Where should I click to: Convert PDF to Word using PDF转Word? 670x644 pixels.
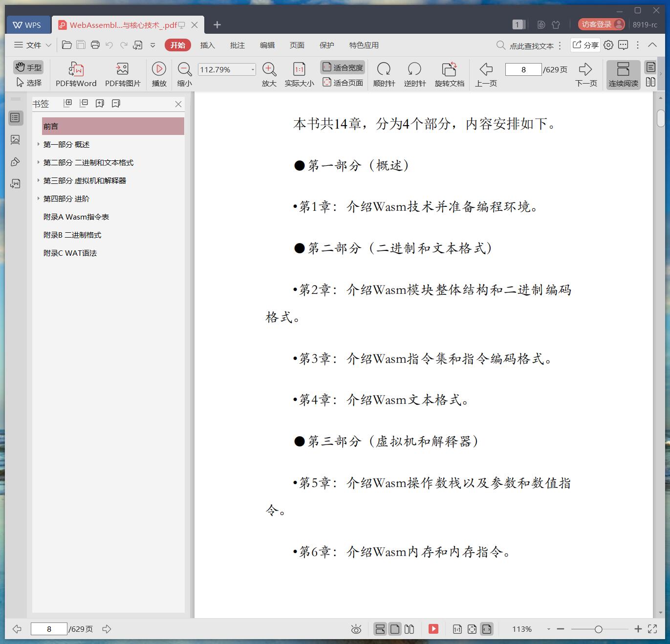(76, 74)
